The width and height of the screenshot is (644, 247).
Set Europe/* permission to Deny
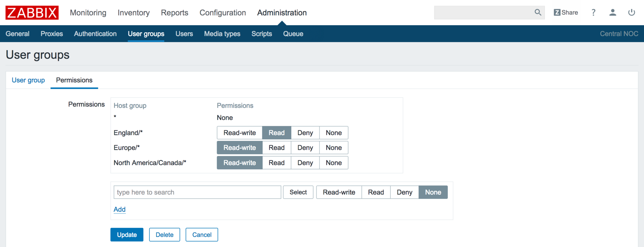point(305,148)
